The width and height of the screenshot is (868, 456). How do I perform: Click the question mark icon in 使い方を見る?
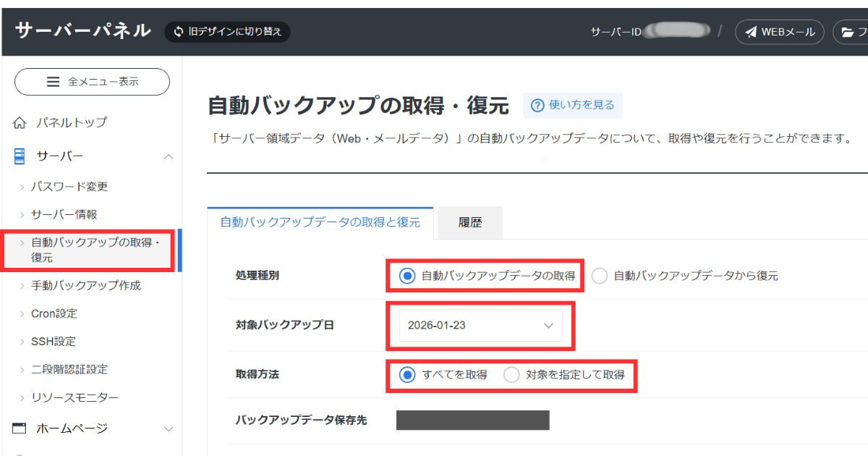click(537, 106)
